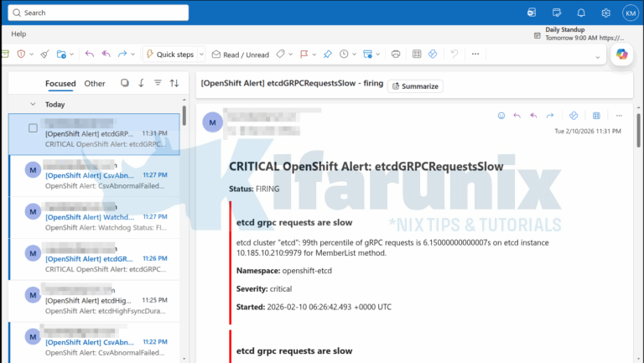644x363 pixels.
Task: Print the message via printer icon
Action: 396,54
